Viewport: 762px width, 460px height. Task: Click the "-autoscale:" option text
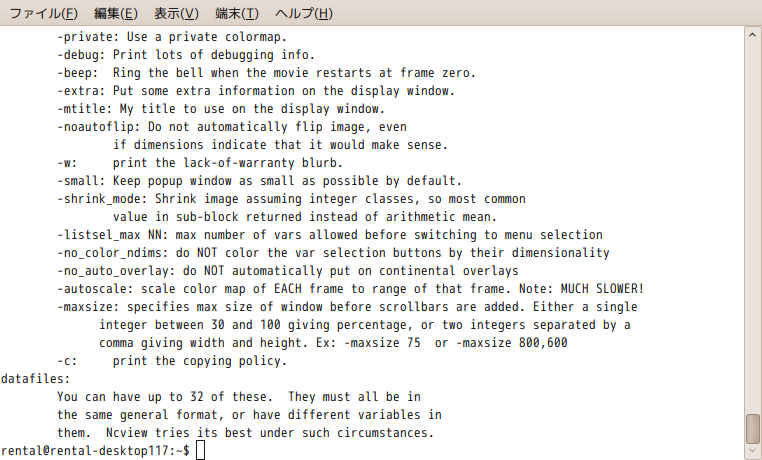pyautogui.click(x=95, y=289)
